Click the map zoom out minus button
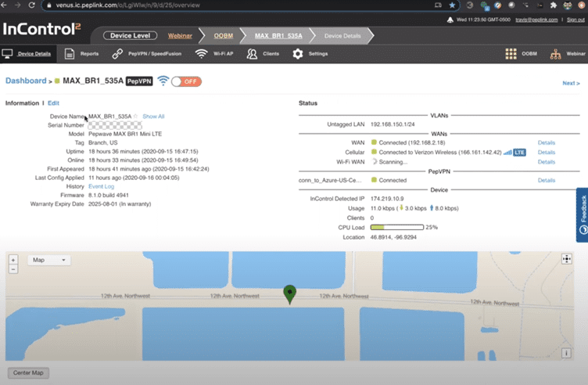Viewport: 588px width, 385px height. (x=13, y=269)
